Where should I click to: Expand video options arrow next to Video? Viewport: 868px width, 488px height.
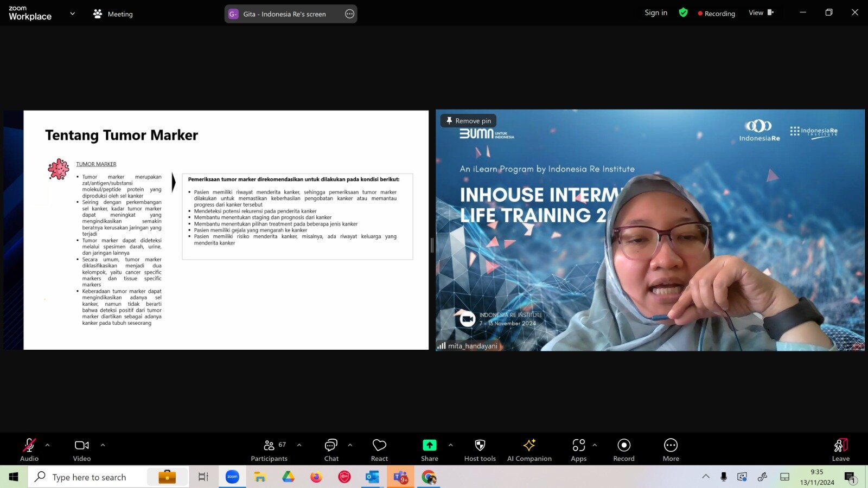103,445
